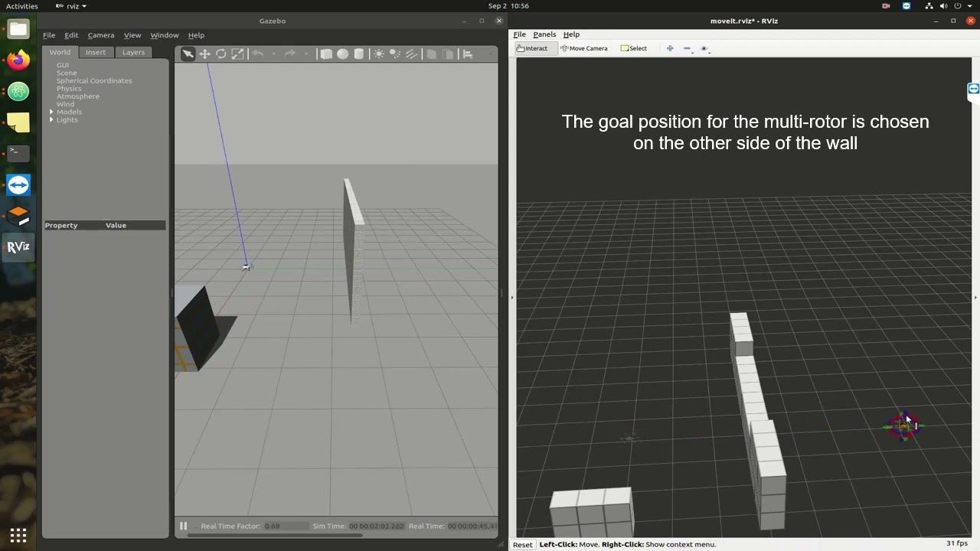980x551 pixels.
Task: Activate the translate mode tool in Gazebo
Action: click(x=204, y=54)
